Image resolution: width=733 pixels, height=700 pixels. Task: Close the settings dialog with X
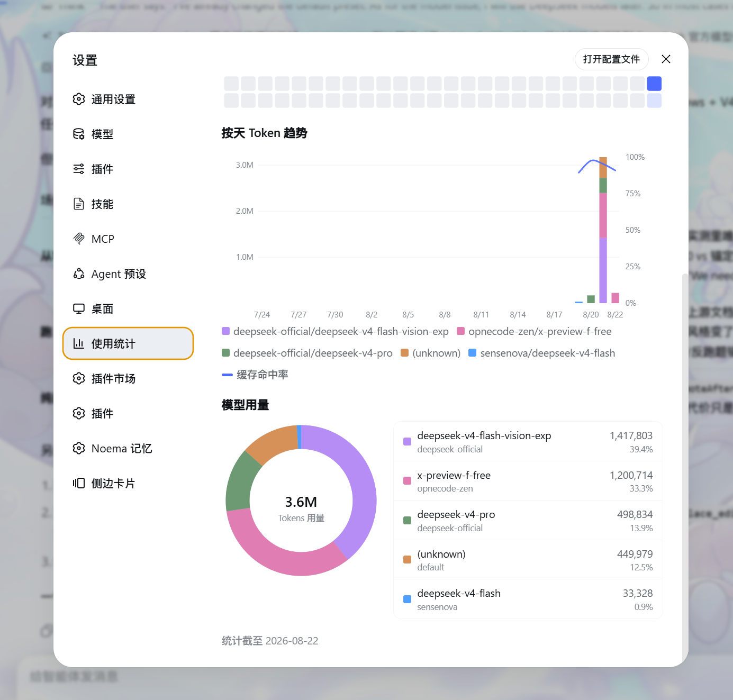[x=666, y=59]
